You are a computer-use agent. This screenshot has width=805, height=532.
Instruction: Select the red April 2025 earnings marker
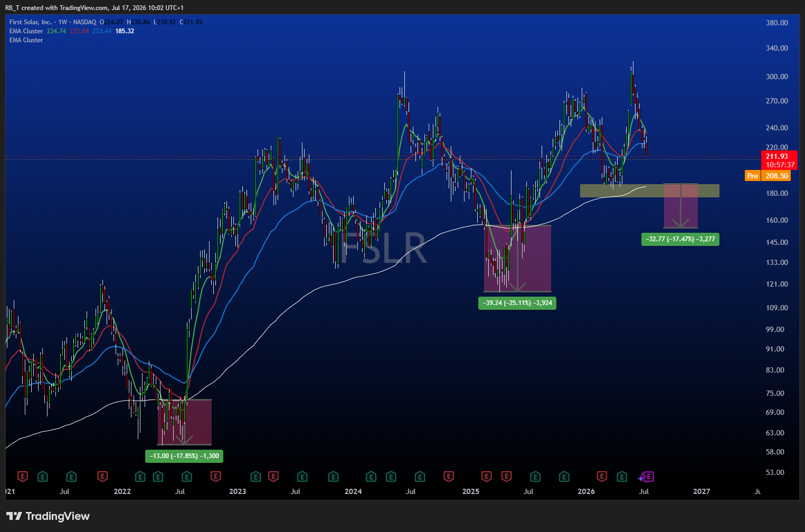click(506, 477)
